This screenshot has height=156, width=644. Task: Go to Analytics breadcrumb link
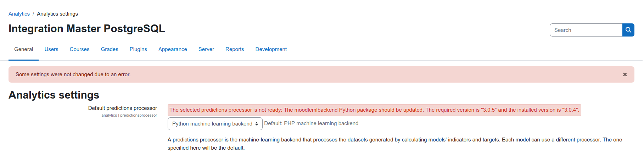pos(19,14)
